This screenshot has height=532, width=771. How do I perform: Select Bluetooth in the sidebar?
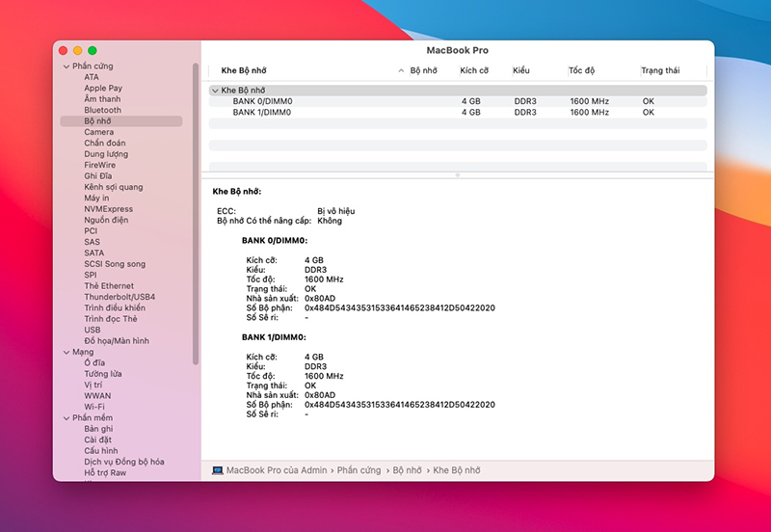[x=102, y=110]
